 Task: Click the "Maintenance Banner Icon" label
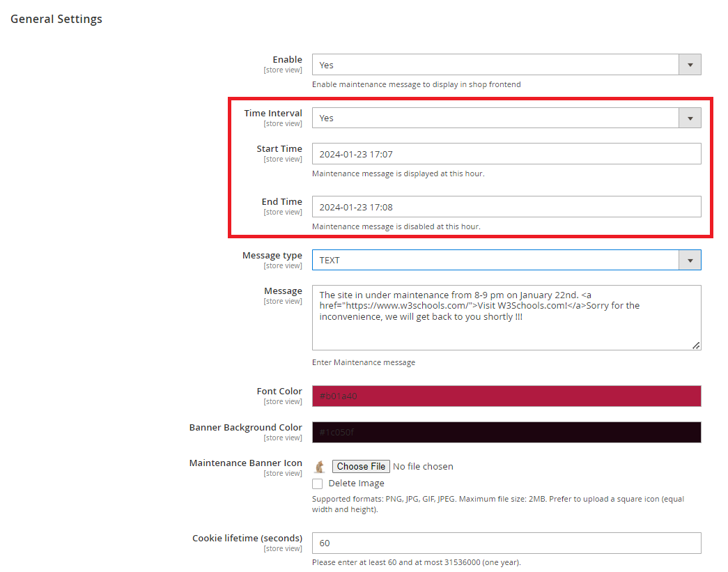[x=245, y=463]
